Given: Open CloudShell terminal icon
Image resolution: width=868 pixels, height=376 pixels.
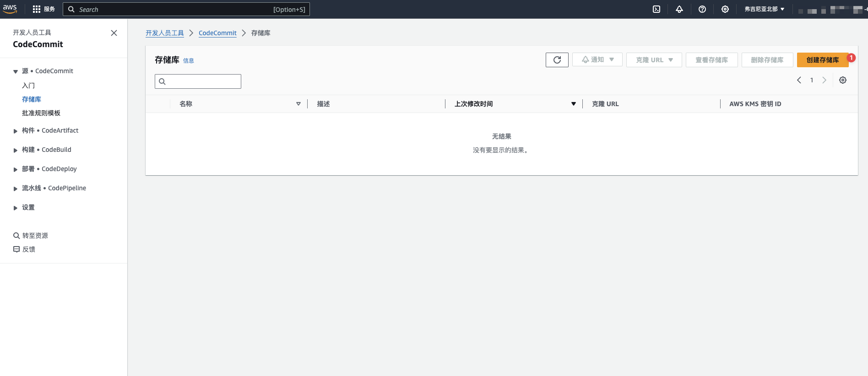Looking at the screenshot, I should (x=656, y=9).
